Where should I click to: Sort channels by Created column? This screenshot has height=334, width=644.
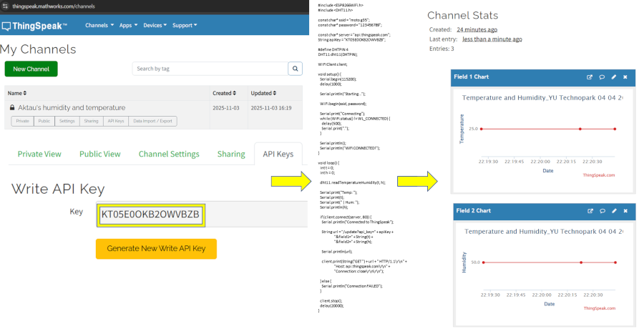pyautogui.click(x=224, y=93)
